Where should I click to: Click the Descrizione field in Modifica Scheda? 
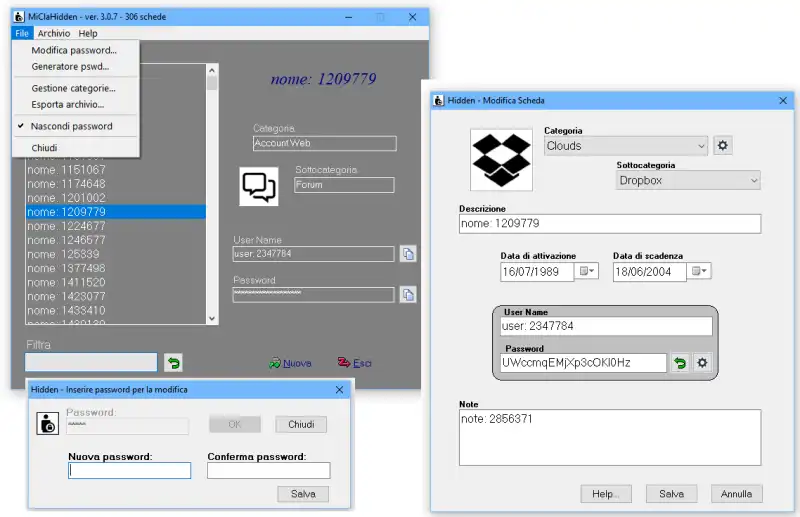click(x=610, y=224)
